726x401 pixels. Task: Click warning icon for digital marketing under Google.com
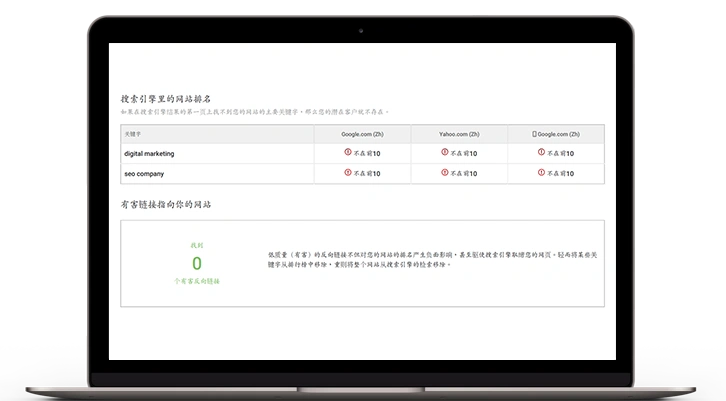click(348, 153)
